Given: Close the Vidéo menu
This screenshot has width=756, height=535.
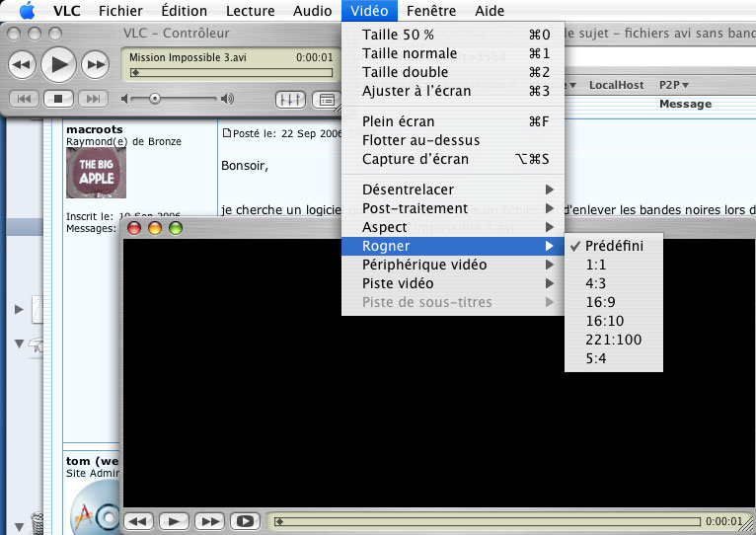Looking at the screenshot, I should tap(369, 11).
